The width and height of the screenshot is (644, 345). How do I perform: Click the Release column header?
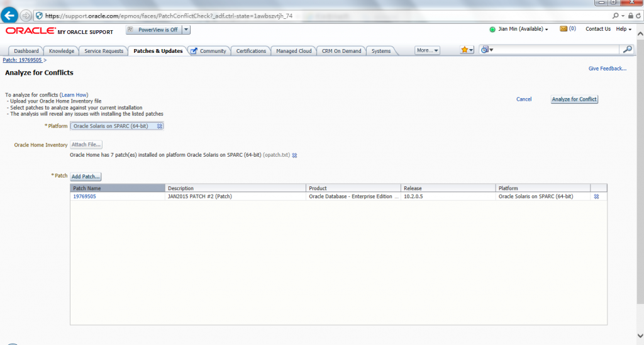[x=448, y=188]
